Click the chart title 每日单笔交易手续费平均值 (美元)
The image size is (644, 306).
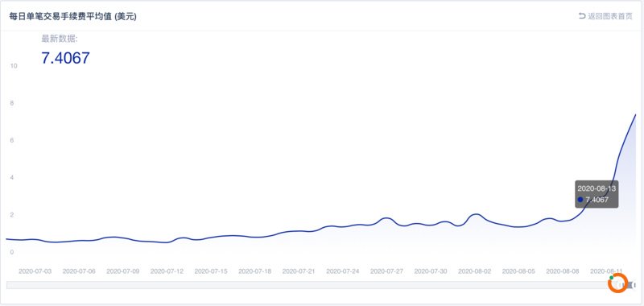tap(72, 17)
